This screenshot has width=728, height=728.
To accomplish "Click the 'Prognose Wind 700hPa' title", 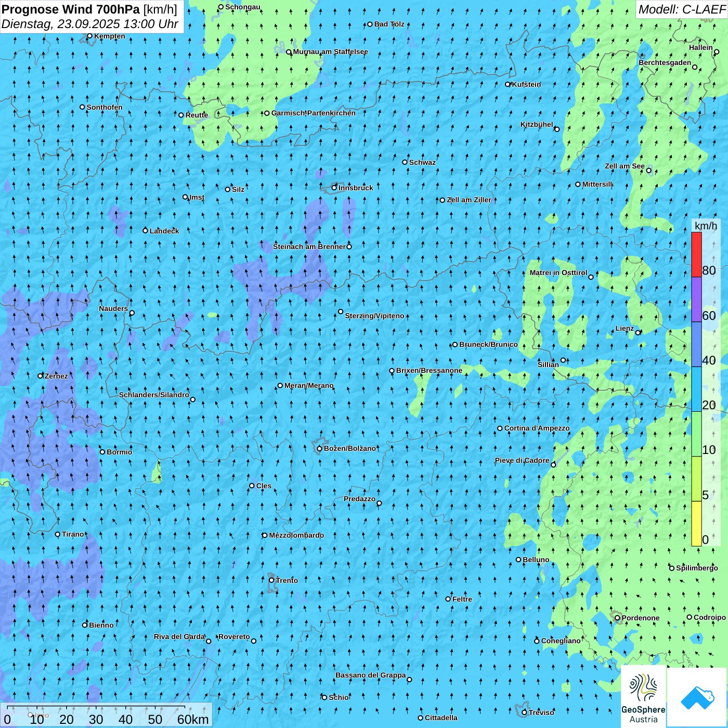I will click(x=71, y=9).
